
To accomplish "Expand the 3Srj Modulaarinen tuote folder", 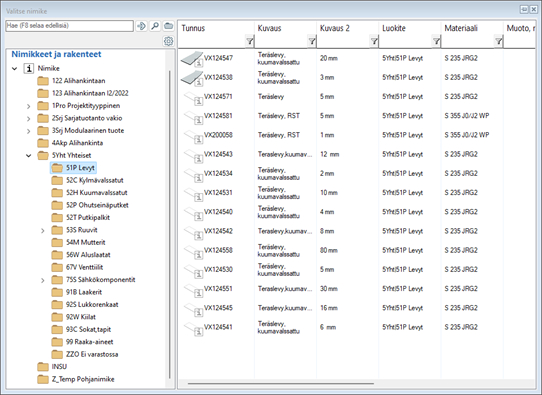I will click(29, 131).
